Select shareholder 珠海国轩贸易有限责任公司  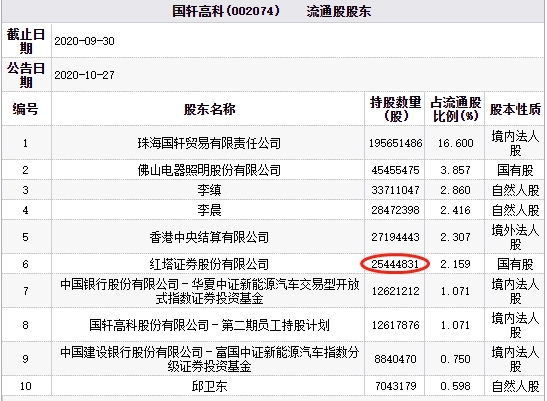(x=209, y=143)
